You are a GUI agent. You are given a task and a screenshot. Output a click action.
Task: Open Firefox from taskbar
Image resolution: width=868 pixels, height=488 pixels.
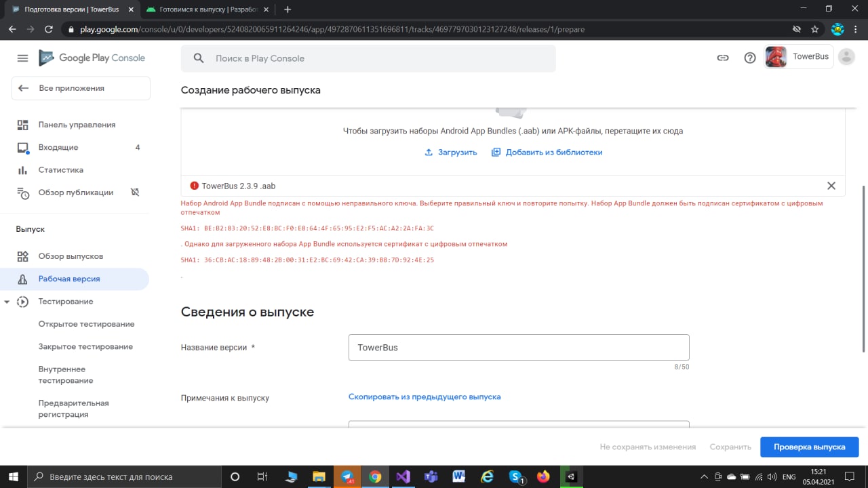543,476
